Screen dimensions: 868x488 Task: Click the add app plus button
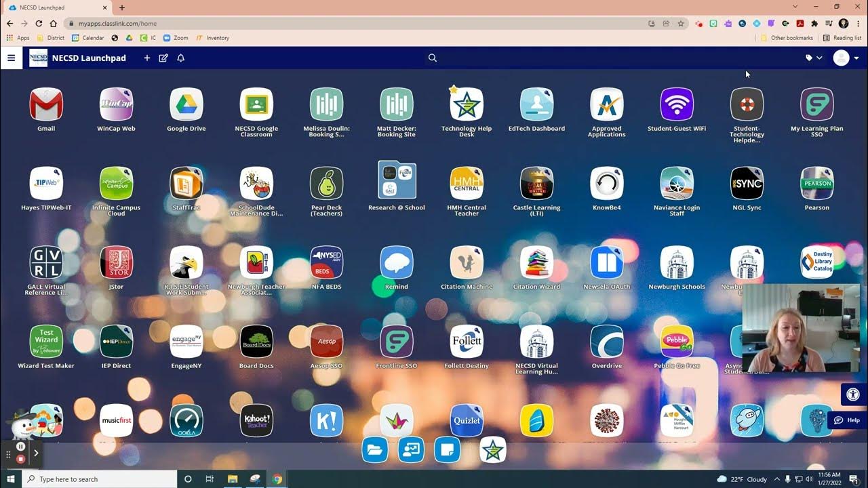146,58
